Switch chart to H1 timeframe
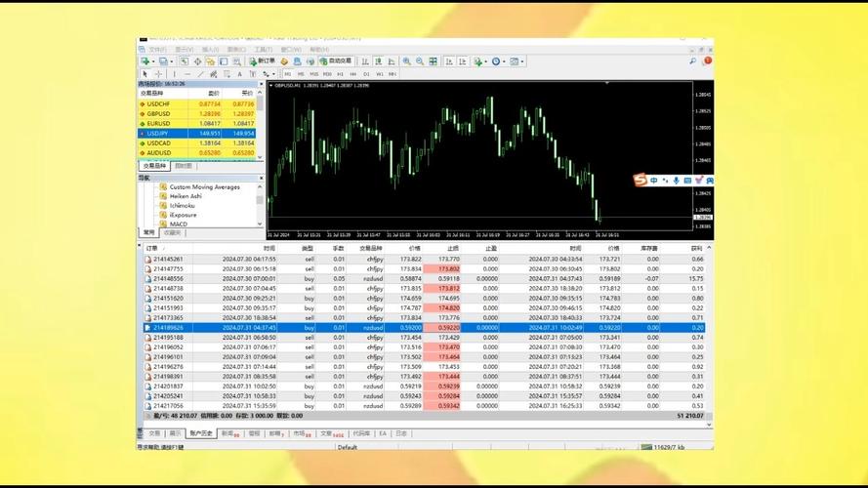This screenshot has width=868, height=488. coord(340,74)
